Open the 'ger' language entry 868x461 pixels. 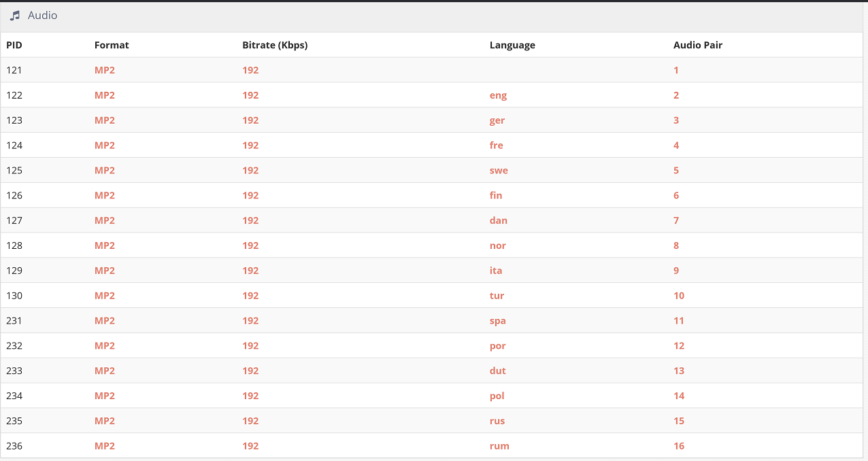[x=497, y=120]
